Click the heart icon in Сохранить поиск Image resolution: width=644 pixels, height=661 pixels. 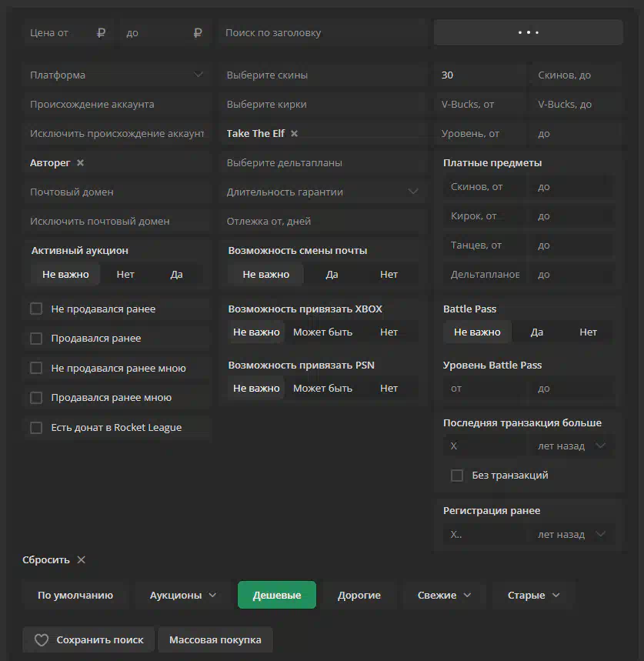click(42, 640)
